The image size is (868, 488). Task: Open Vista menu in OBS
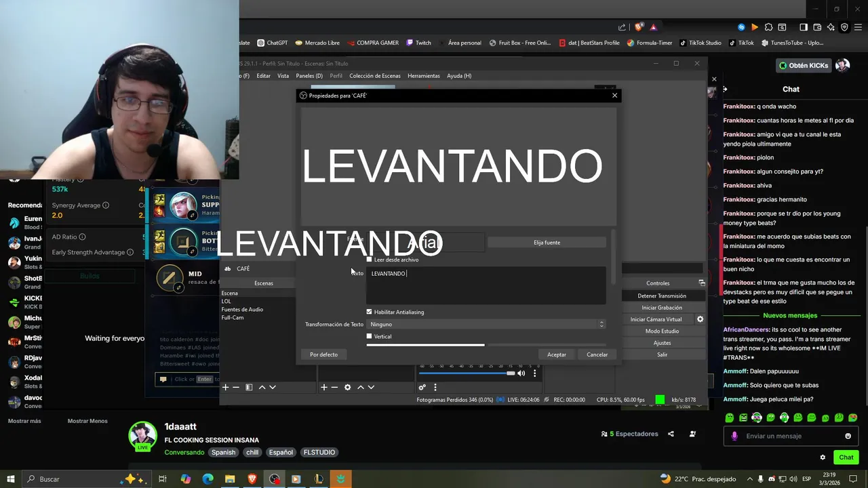coord(283,76)
